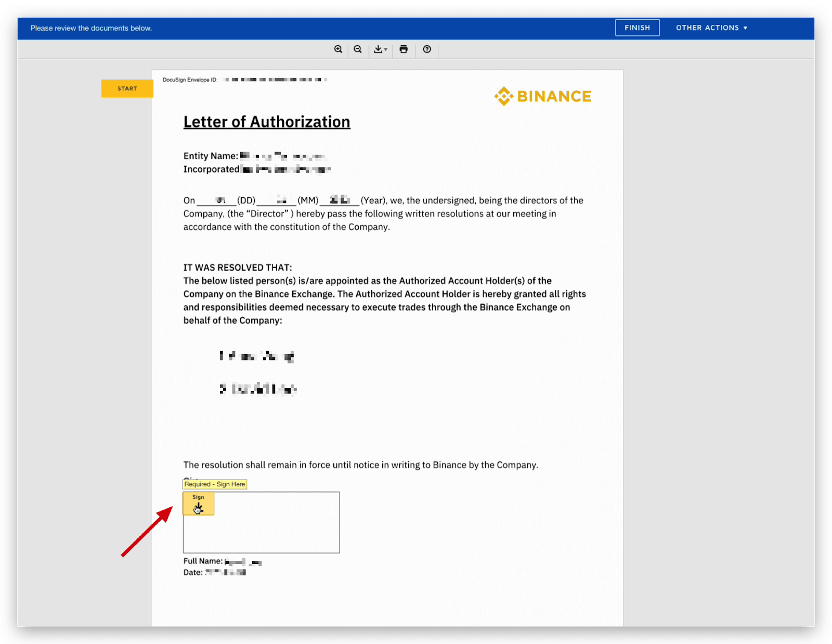
Task: Print the Letter of Authorization
Action: point(404,49)
